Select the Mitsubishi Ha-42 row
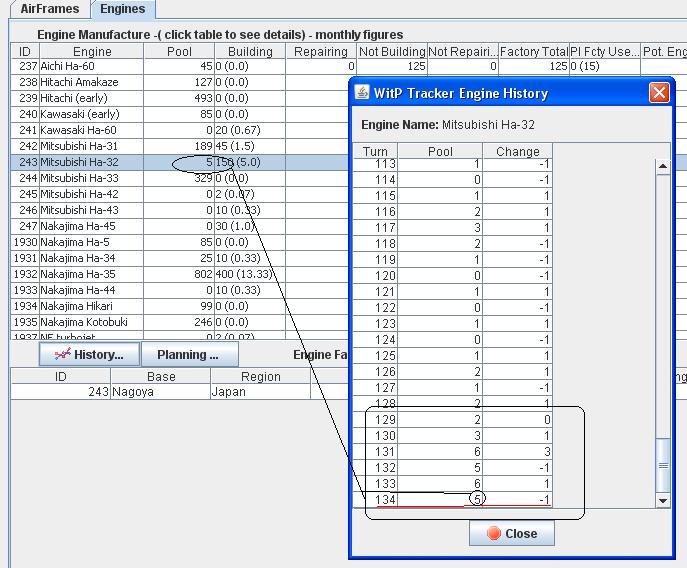This screenshot has height=568, width=687. (180, 194)
